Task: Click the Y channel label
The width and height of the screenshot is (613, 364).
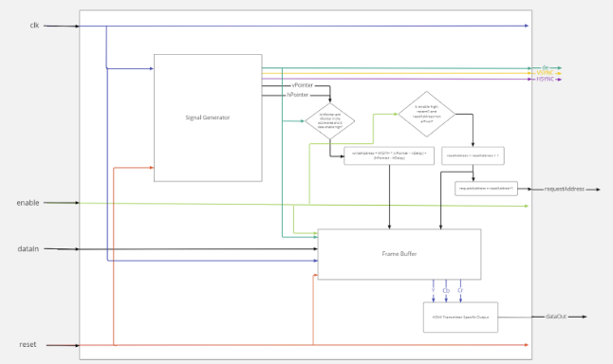Action: click(x=433, y=290)
